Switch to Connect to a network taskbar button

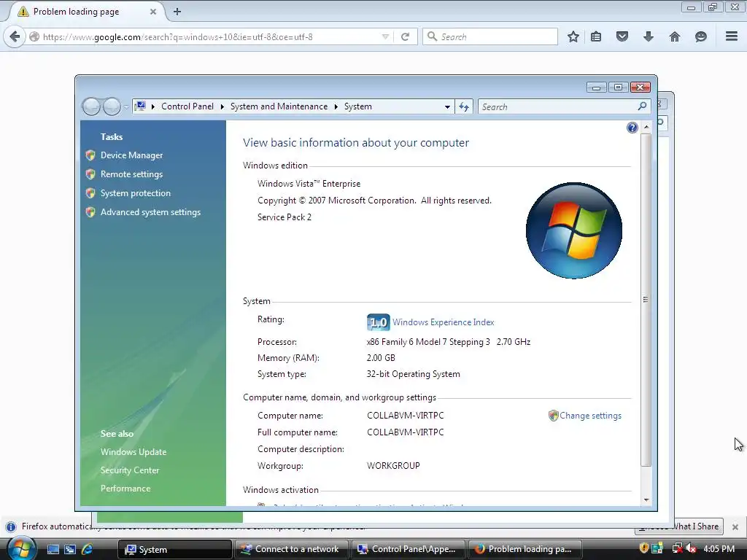(291, 550)
